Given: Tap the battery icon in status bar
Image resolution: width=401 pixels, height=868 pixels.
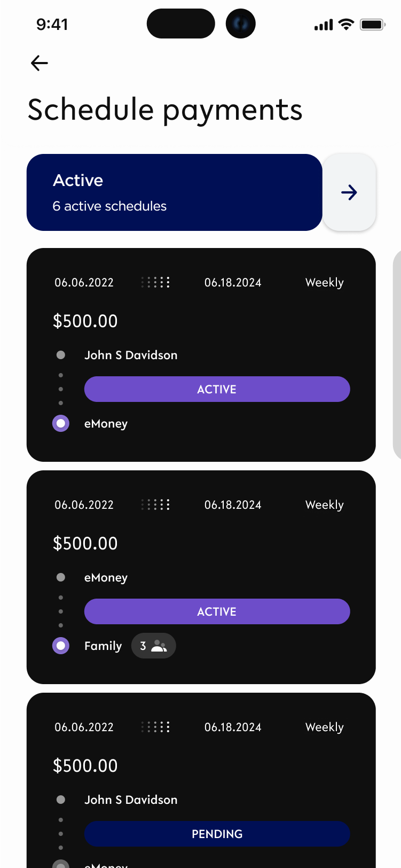Looking at the screenshot, I should (372, 25).
